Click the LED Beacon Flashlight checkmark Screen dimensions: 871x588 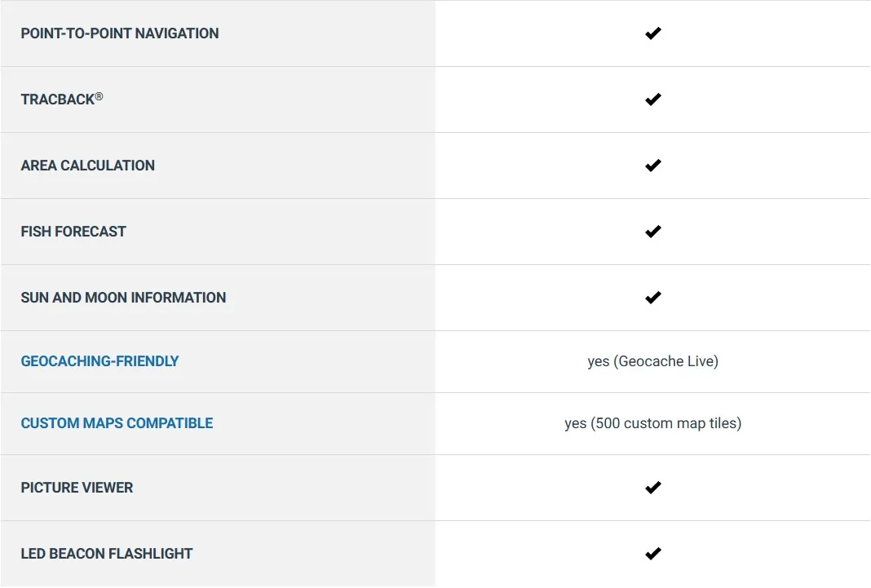point(652,554)
